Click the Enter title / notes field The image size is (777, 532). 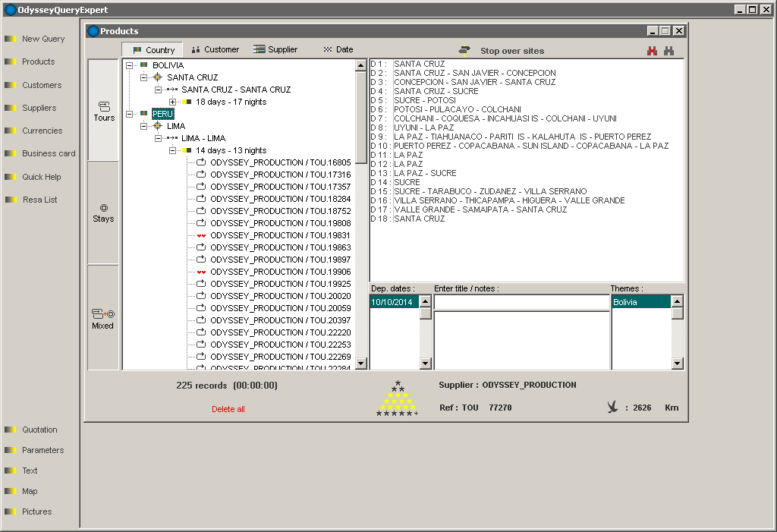point(521,302)
